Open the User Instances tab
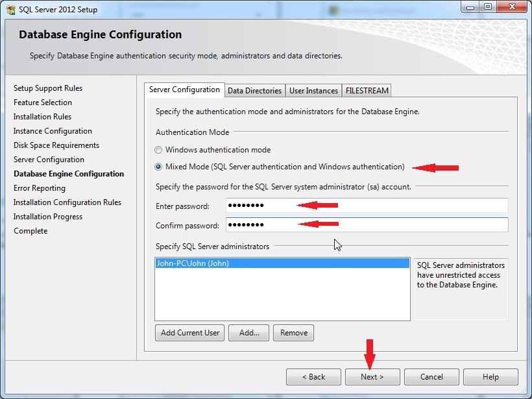The width and height of the screenshot is (532, 399). [x=313, y=90]
